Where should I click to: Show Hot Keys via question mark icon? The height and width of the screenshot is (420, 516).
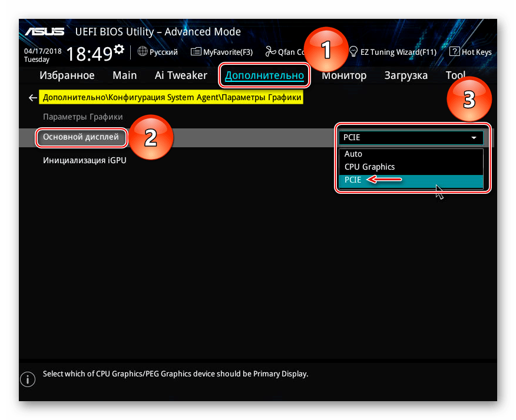pos(454,52)
